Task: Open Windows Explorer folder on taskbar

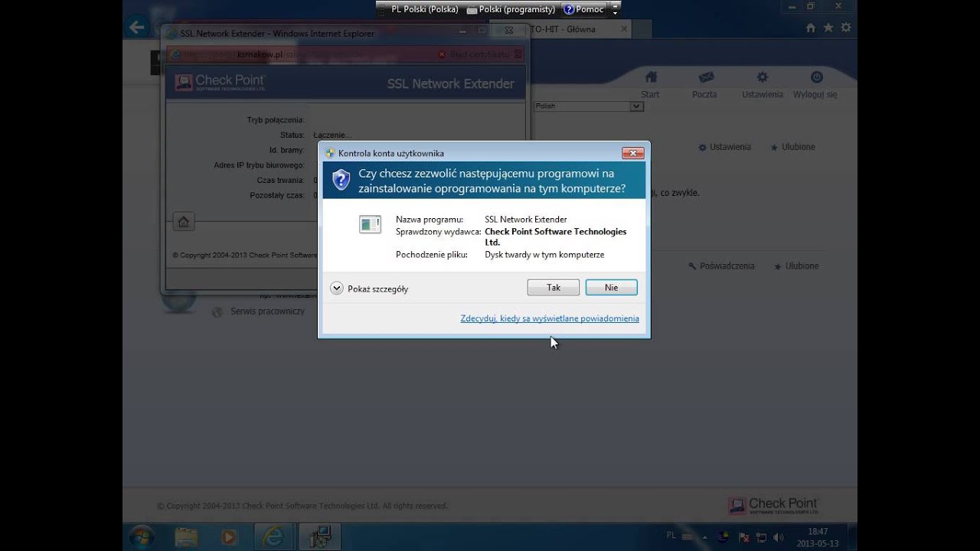Action: pos(186,536)
